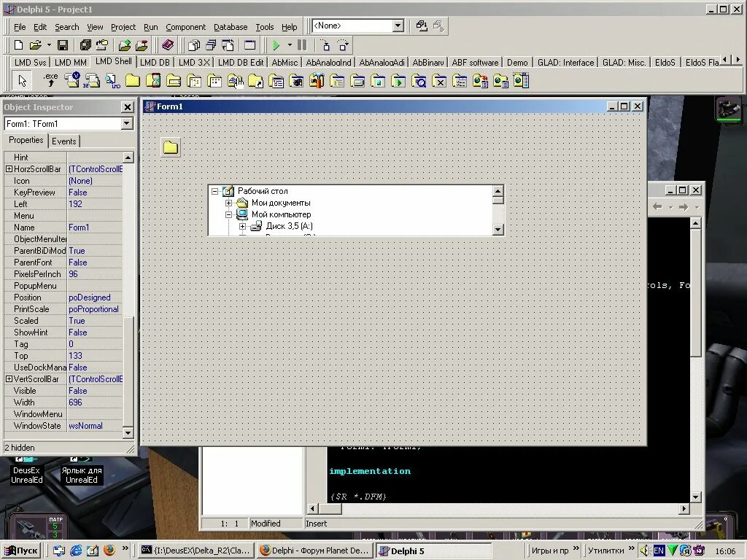This screenshot has width=747, height=560.
Task: Click the Save All toolbar icon
Action: pyautogui.click(x=86, y=45)
